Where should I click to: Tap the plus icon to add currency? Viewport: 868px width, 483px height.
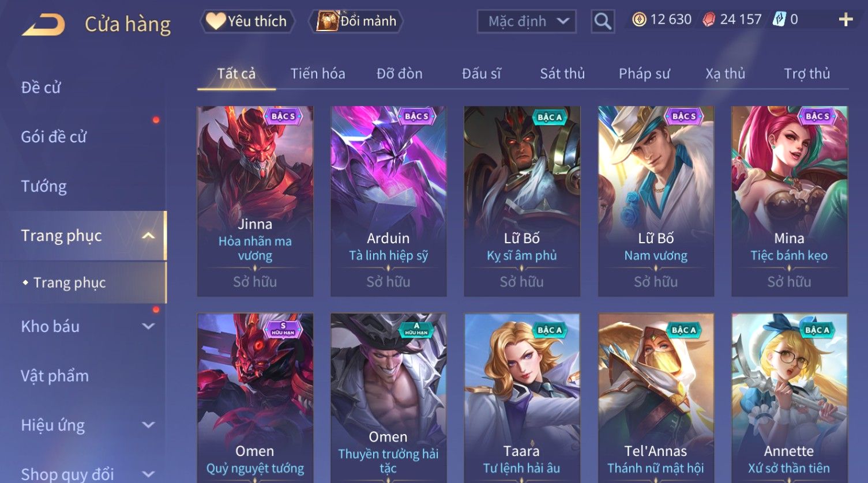846,20
